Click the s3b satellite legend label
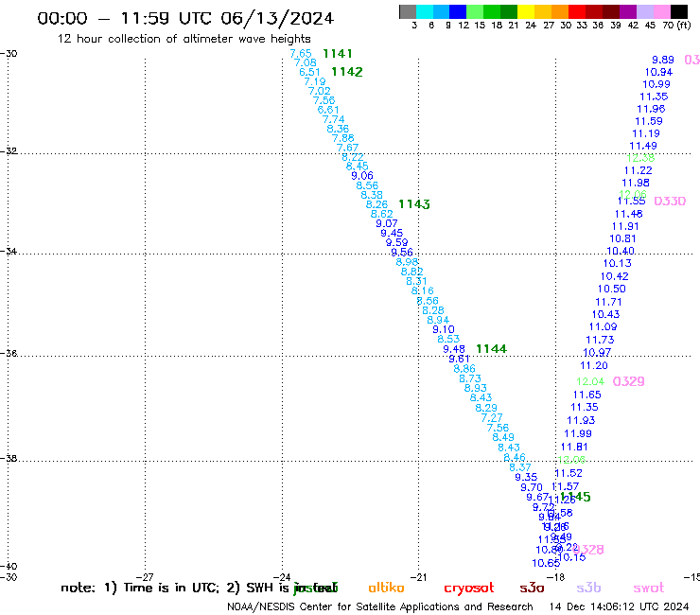 point(588,588)
